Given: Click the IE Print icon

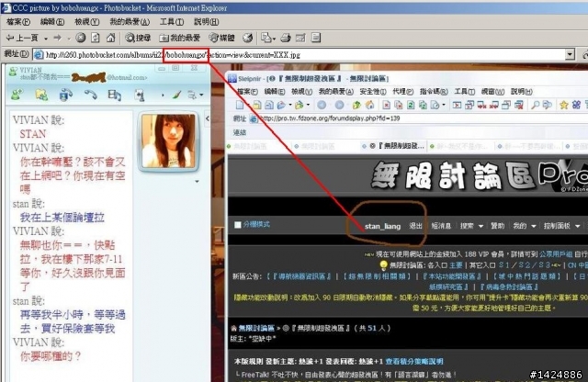Looking at the screenshot, I should 286,38.
